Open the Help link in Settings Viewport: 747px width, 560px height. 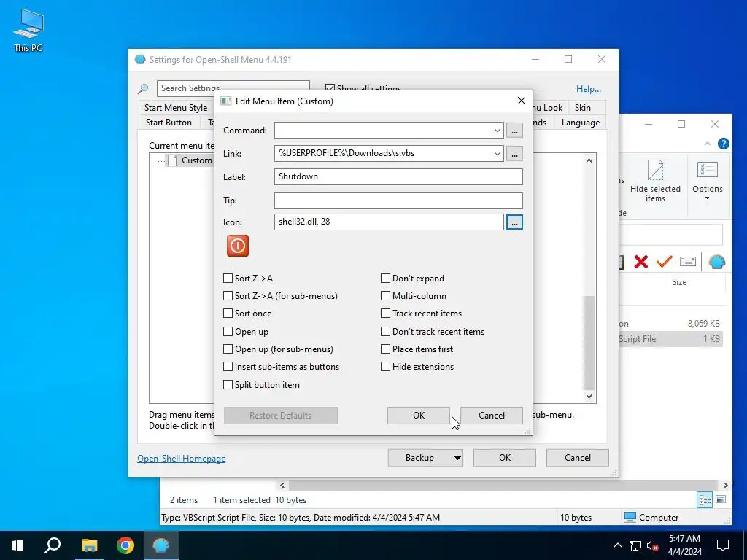pyautogui.click(x=589, y=88)
